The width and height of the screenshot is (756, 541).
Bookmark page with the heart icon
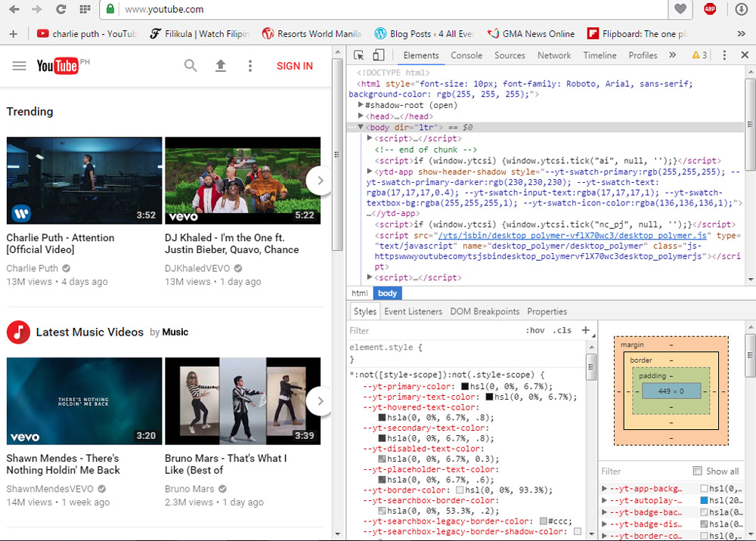[x=680, y=8]
